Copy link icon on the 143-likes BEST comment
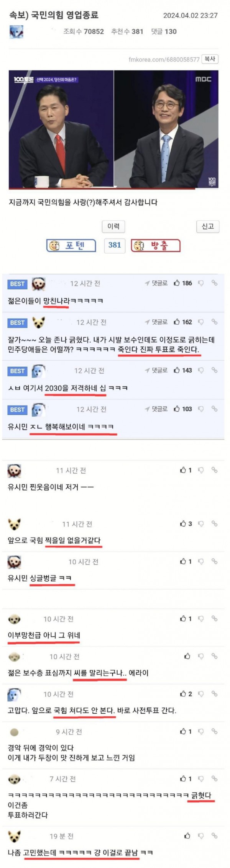 (214, 370)
